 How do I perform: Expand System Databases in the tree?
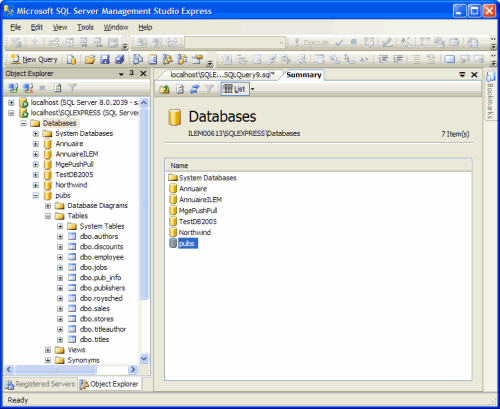[x=36, y=134]
